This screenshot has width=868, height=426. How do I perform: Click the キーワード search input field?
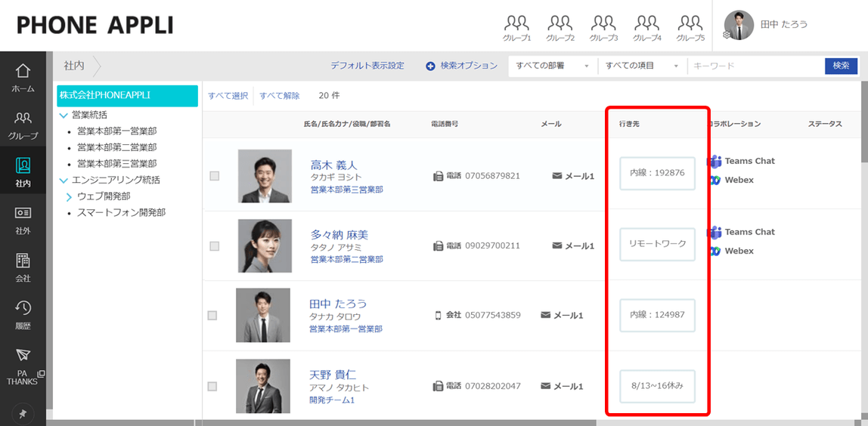755,66
